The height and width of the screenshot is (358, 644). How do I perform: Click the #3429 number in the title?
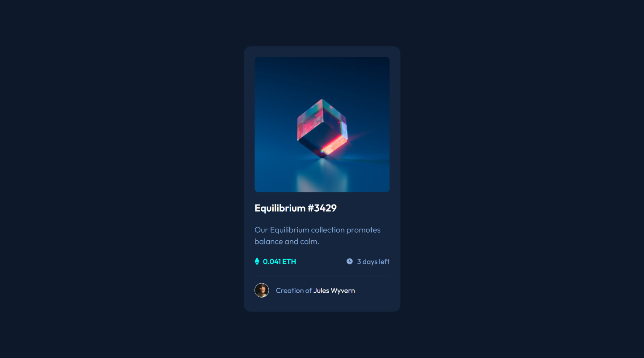pos(322,208)
